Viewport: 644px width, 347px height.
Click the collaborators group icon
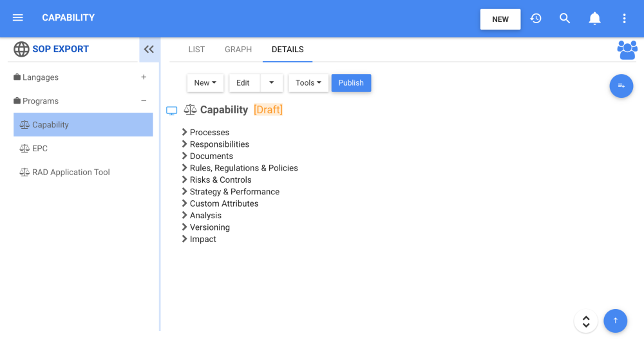[627, 50]
